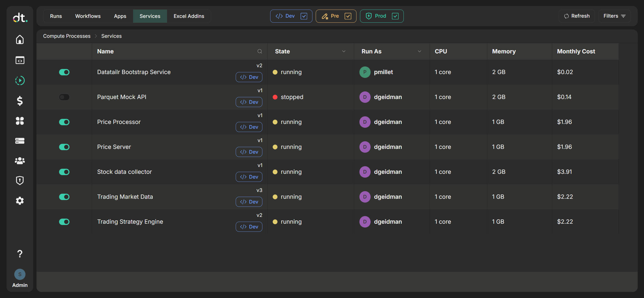The image size is (644, 298).
Task: Switch to the Runs tab
Action: click(56, 16)
